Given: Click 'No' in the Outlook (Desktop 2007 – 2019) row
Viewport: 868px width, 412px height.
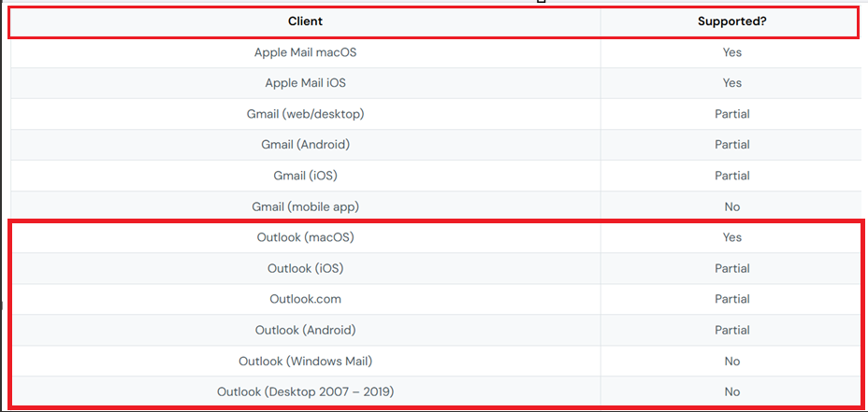Looking at the screenshot, I should coord(731,392).
